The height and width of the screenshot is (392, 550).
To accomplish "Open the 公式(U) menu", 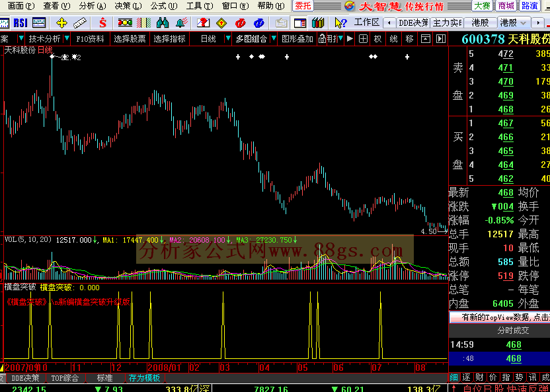I will [164, 5].
